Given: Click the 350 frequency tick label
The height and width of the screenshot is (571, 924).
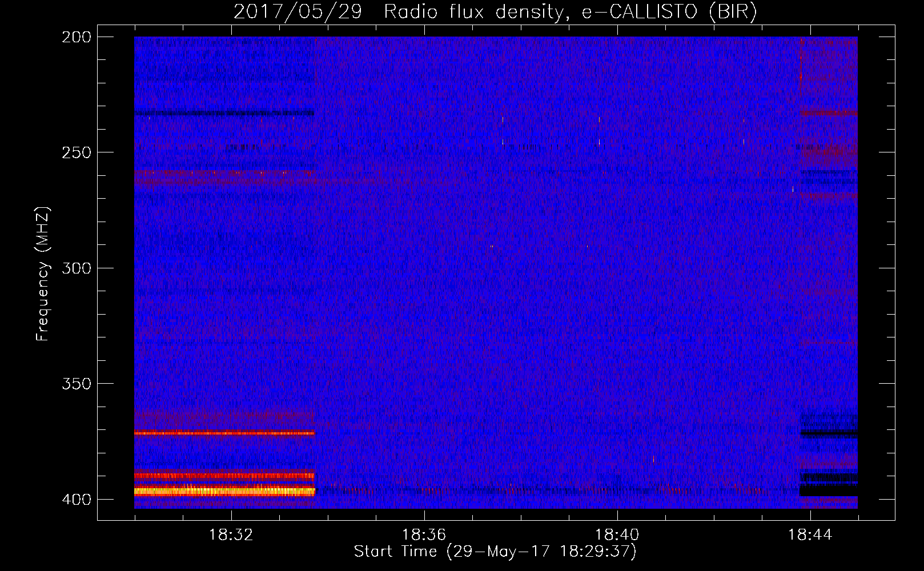Looking at the screenshot, I should tap(77, 383).
